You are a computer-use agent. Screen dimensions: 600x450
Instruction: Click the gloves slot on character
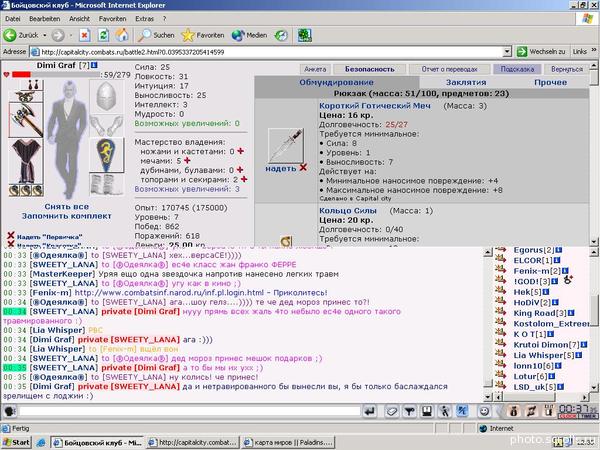(106, 125)
